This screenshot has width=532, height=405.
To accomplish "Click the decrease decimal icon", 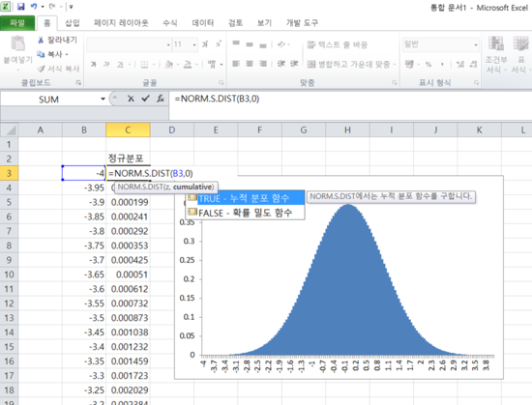I will [x=473, y=64].
